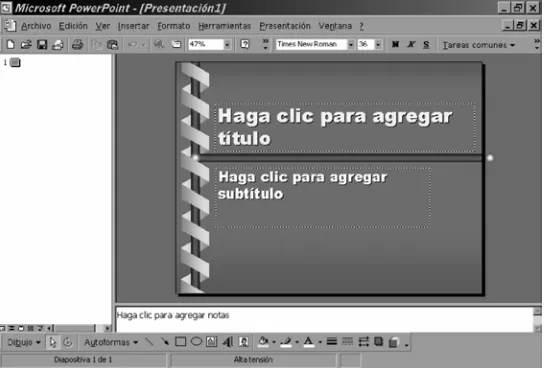546x368 pixels.
Task: Apply bold with the N button
Action: tap(395, 45)
